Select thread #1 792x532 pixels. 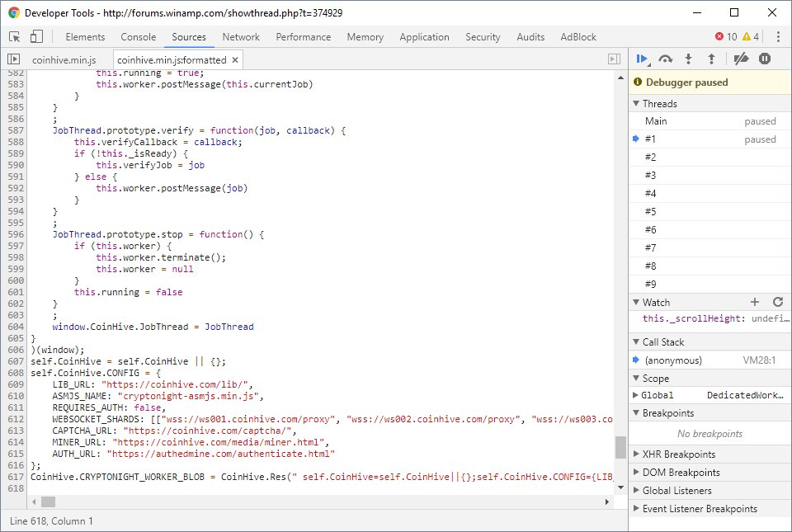709,139
